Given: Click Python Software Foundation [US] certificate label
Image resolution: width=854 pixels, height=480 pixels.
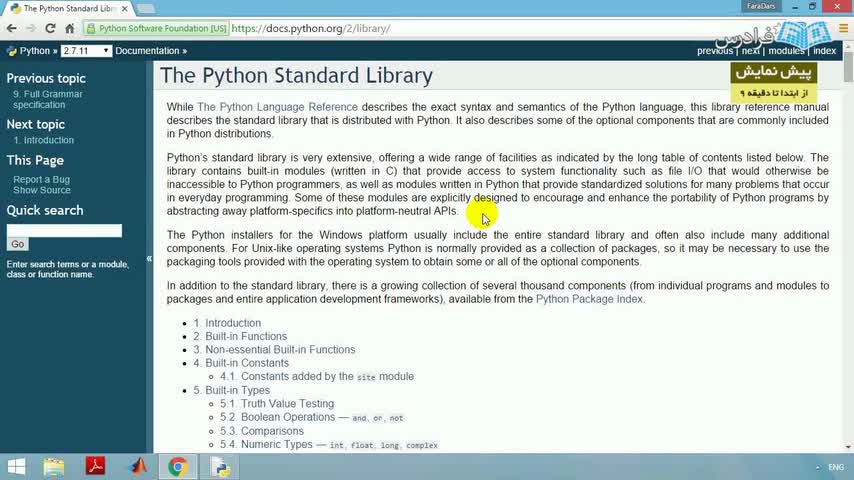Looking at the screenshot, I should click(x=162, y=28).
